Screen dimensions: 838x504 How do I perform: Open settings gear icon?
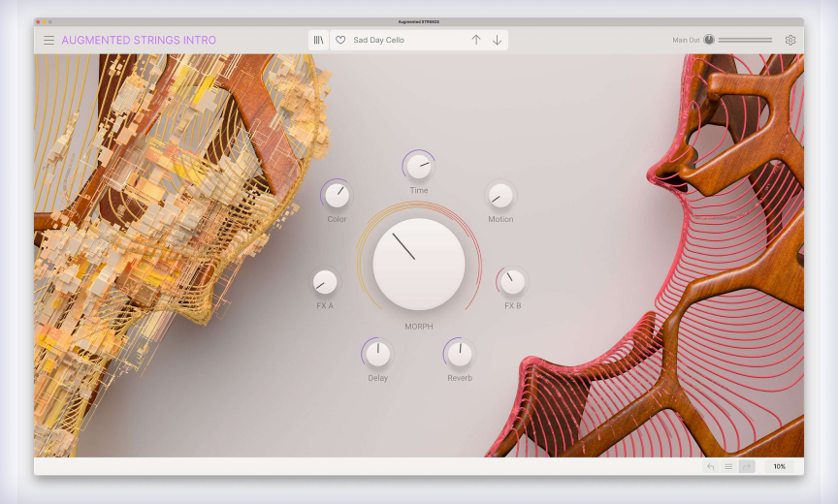pos(790,40)
